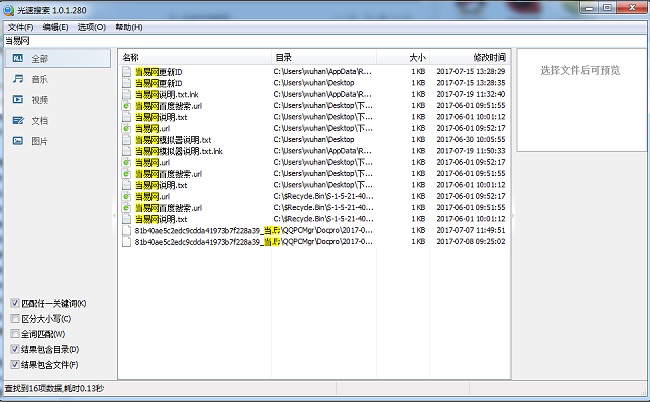The image size is (650, 402).
Task: Click the search box containing 当易网
Action: (x=300, y=41)
